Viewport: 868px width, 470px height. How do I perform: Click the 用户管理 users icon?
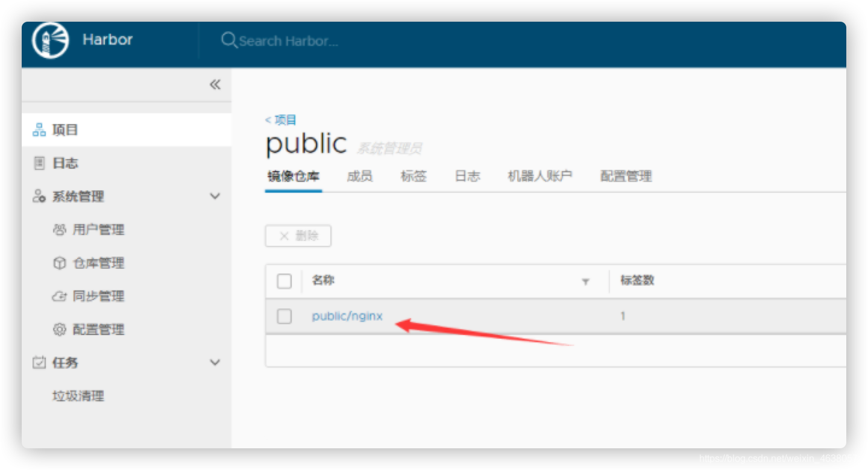(x=59, y=230)
